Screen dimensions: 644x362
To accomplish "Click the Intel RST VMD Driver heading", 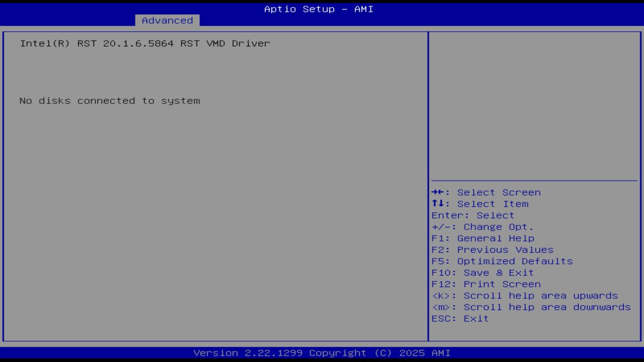I will [145, 43].
